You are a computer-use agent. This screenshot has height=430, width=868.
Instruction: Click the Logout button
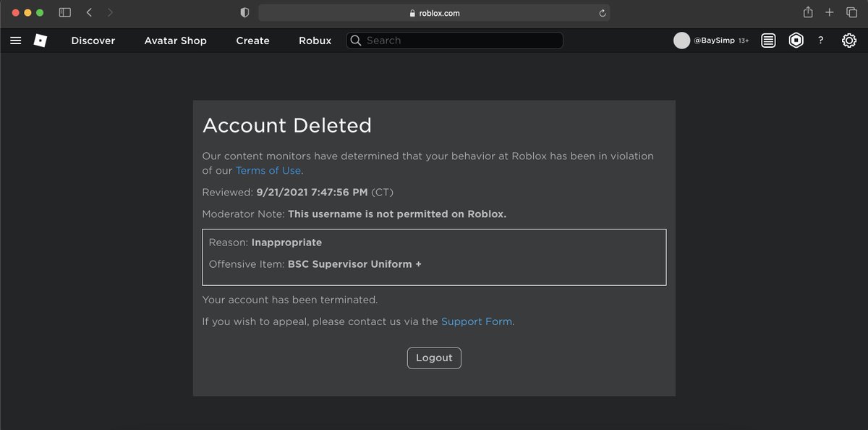click(434, 358)
